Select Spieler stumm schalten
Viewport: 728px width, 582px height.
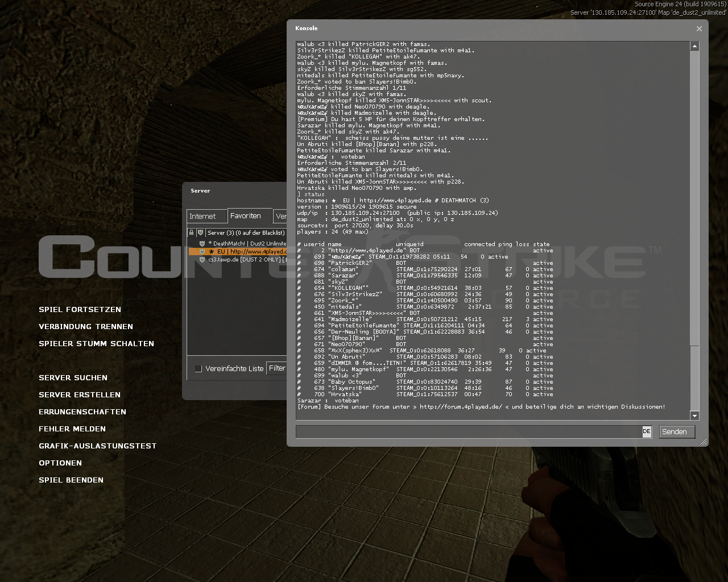point(96,344)
